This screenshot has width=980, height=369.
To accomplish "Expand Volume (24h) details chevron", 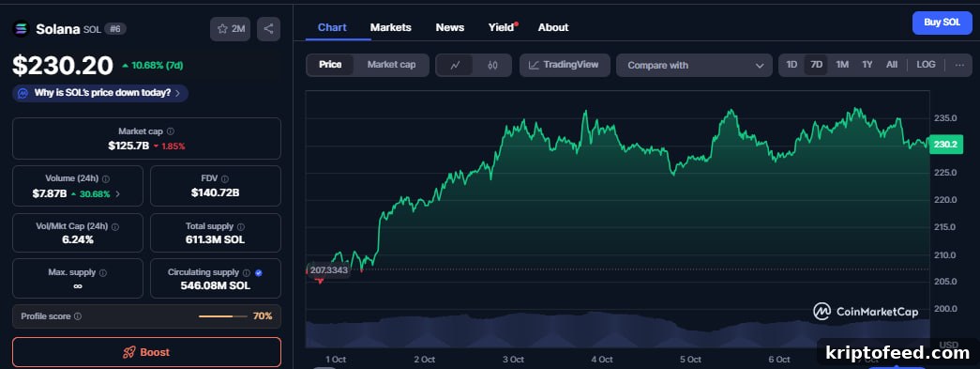I will [x=118, y=193].
